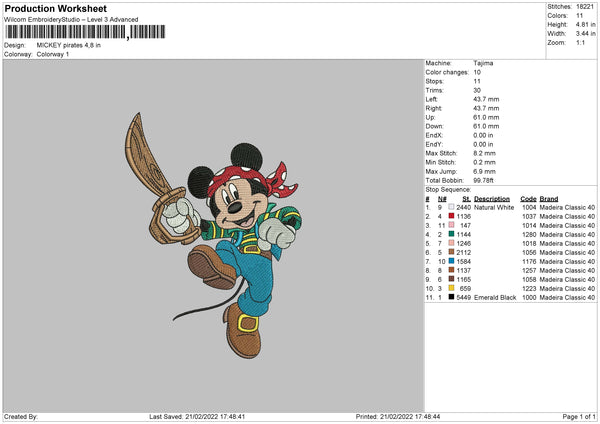Click stitch count '2112' in stop sequence
The width and height of the screenshot is (600, 424).
[463, 252]
